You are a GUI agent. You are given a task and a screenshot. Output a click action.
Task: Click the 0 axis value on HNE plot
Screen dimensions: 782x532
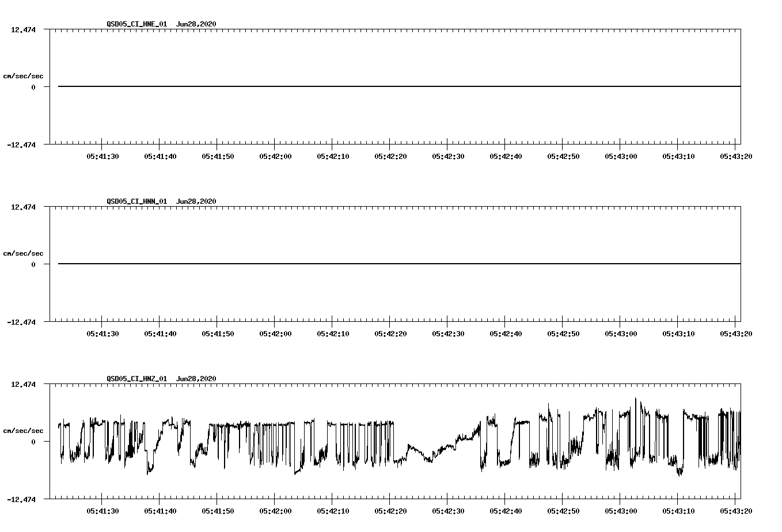tap(33, 87)
